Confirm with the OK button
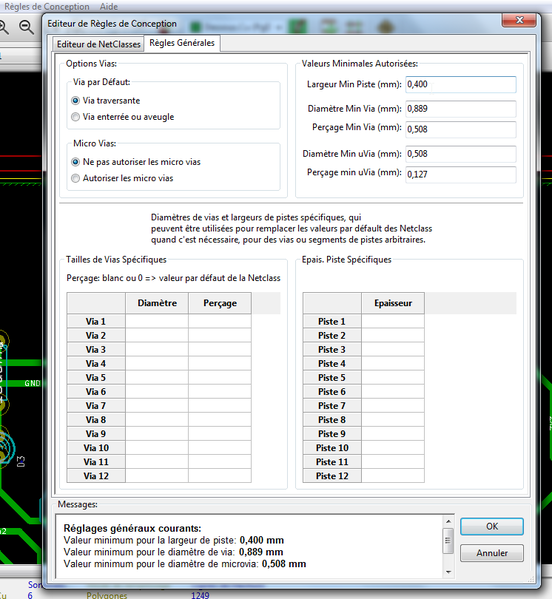The image size is (552, 599). point(492,526)
